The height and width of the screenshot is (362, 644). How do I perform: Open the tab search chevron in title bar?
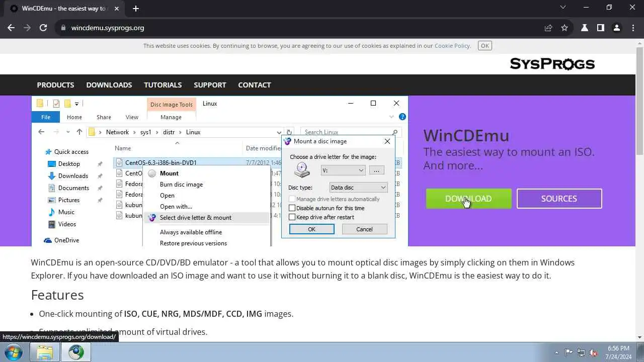(x=563, y=8)
